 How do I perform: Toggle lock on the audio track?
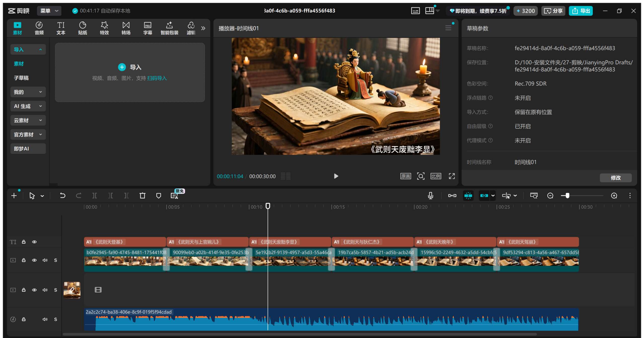[x=24, y=319]
